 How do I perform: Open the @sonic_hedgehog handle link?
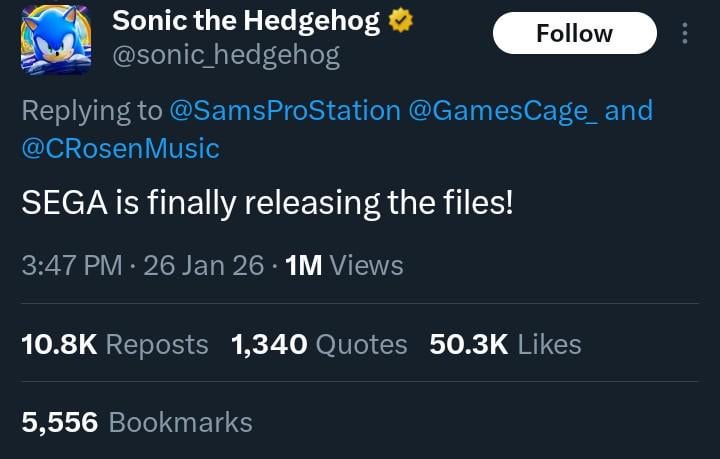pyautogui.click(x=225, y=55)
